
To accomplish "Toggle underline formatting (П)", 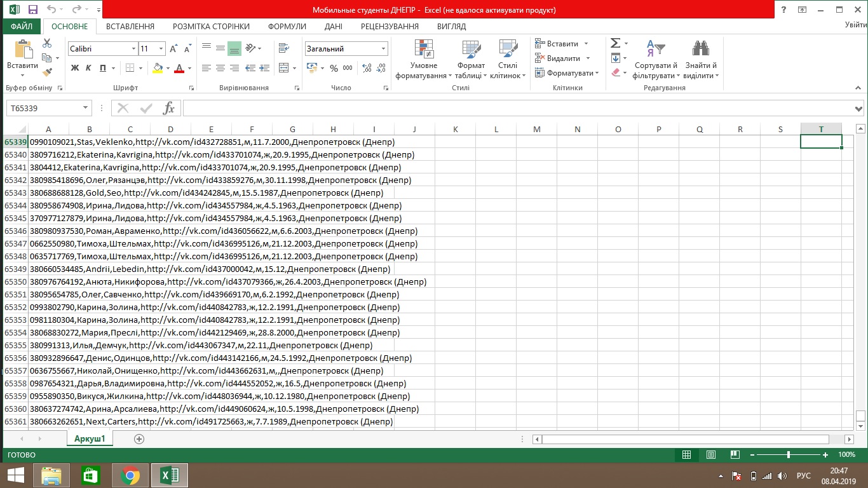I will coord(102,68).
